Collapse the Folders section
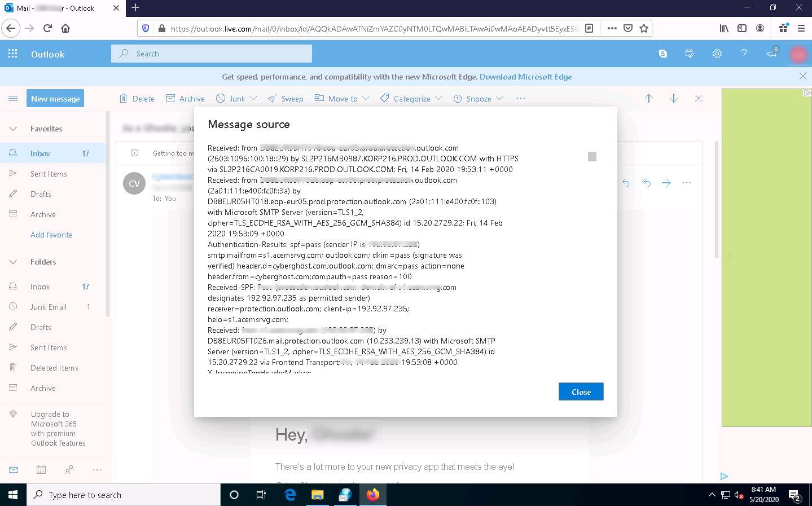Viewport: 812px width, 506px height. (x=13, y=262)
